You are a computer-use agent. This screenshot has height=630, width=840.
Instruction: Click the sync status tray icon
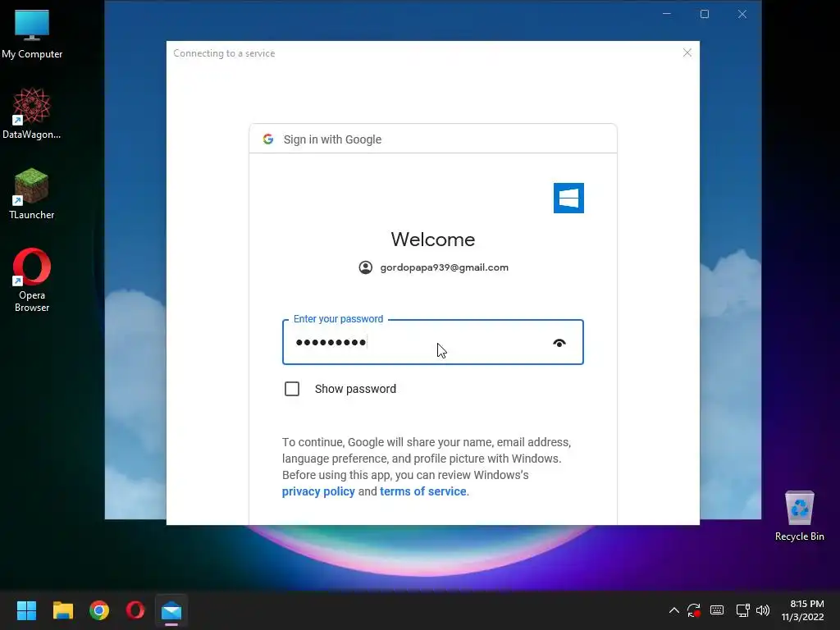pos(694,610)
